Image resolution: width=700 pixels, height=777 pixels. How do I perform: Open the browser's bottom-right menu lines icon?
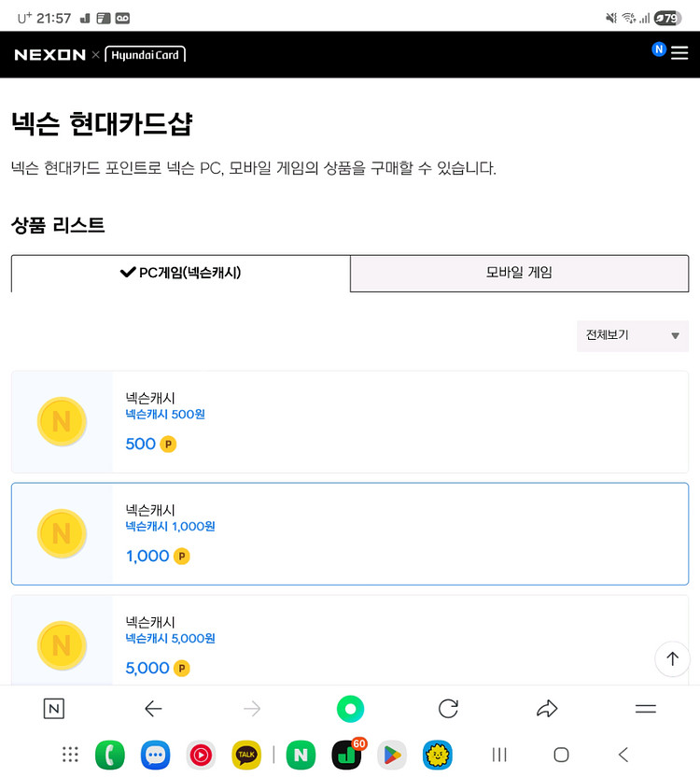(646, 709)
